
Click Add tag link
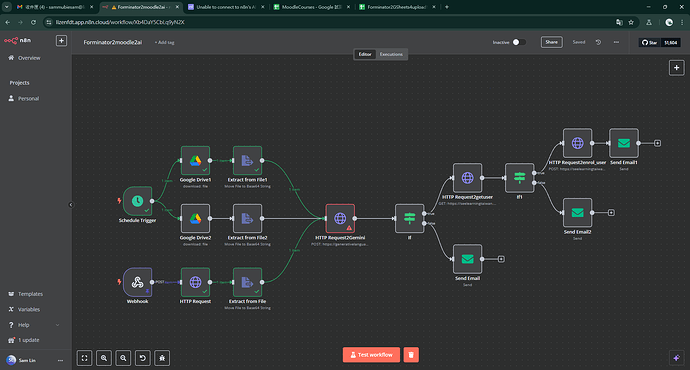[x=165, y=42]
